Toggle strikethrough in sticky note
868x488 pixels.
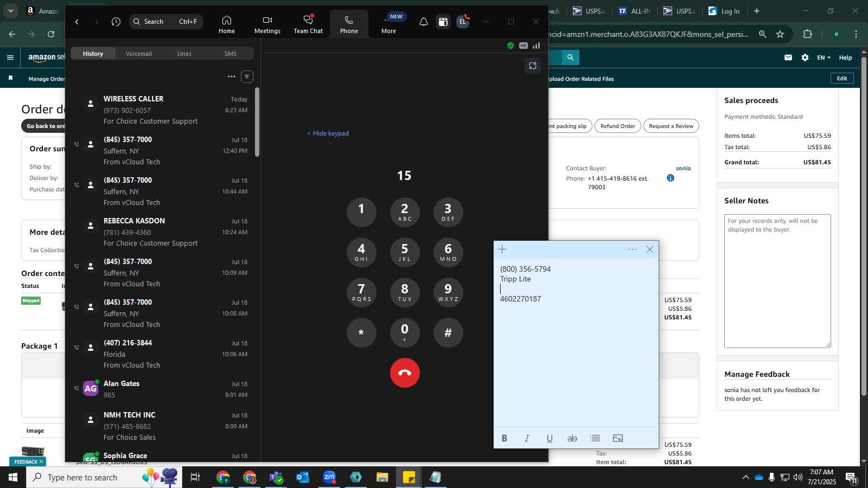(x=572, y=438)
